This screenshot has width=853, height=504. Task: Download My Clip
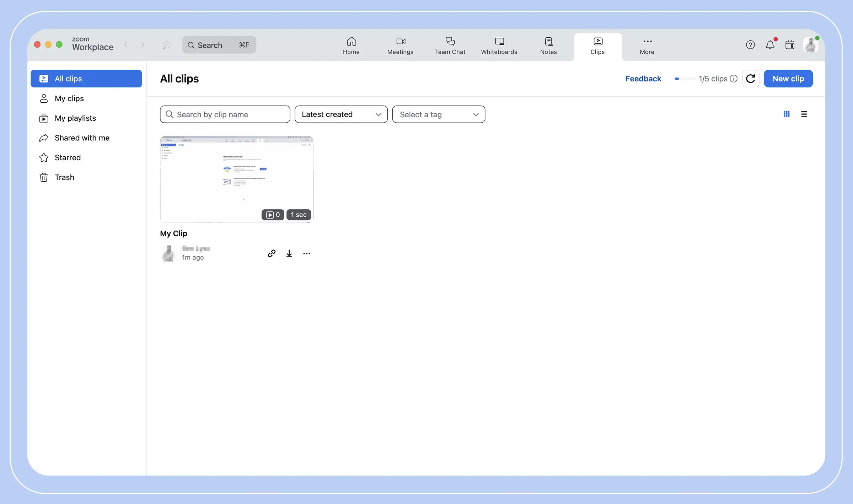[289, 253]
